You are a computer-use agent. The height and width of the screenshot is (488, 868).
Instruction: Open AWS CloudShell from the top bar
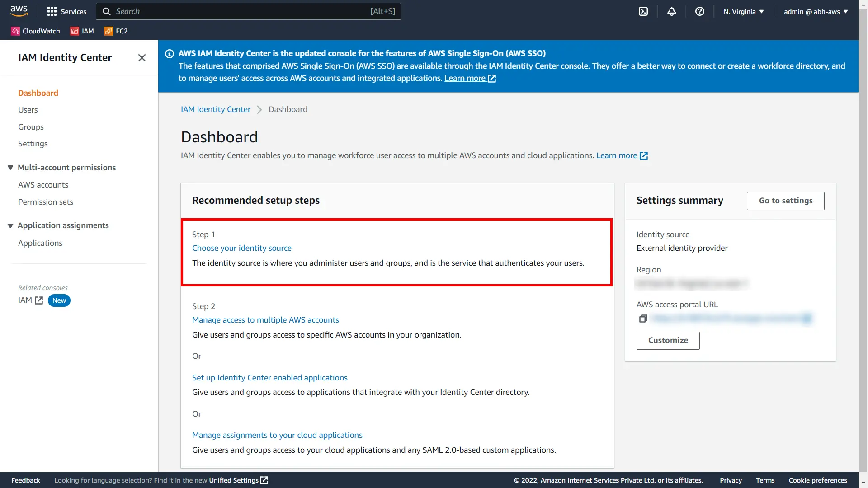[643, 11]
